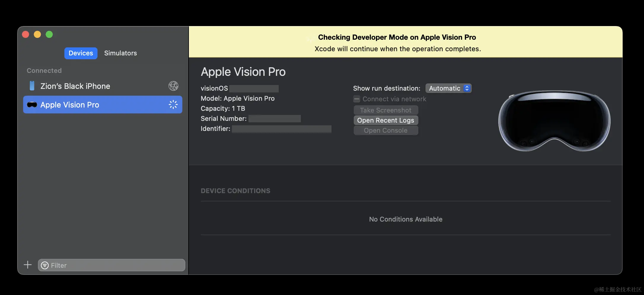
Task: Click the DEVICE CONDITIONS heading
Action: [235, 191]
